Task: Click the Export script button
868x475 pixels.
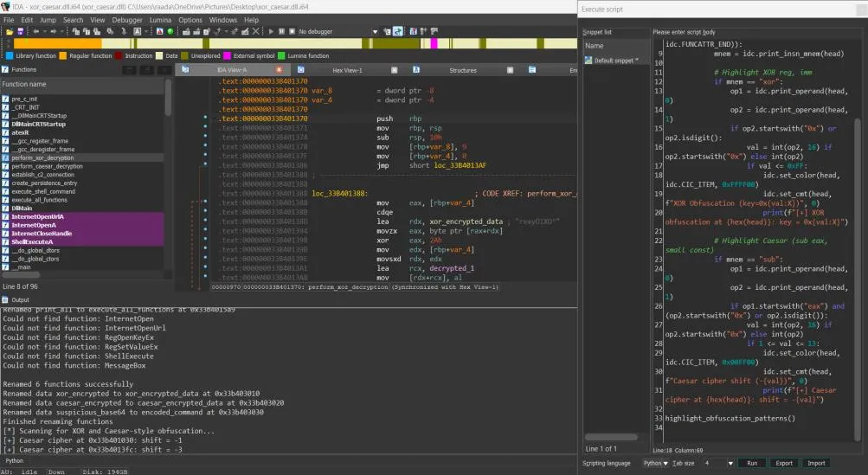Action: (x=784, y=464)
